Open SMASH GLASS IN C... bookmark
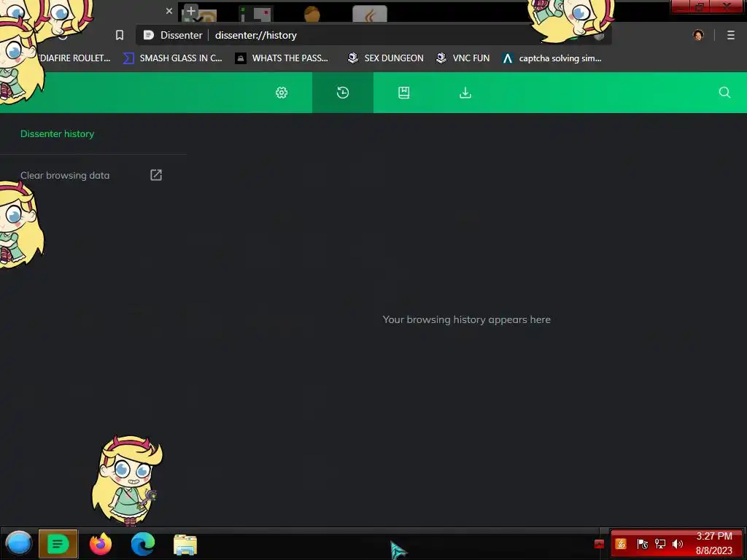The width and height of the screenshot is (747, 560). pos(173,58)
